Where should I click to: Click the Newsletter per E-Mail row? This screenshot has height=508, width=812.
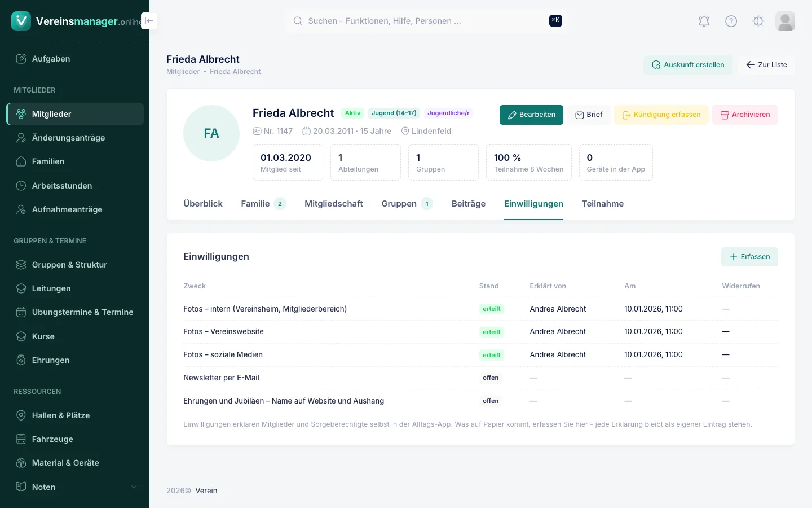(480, 378)
